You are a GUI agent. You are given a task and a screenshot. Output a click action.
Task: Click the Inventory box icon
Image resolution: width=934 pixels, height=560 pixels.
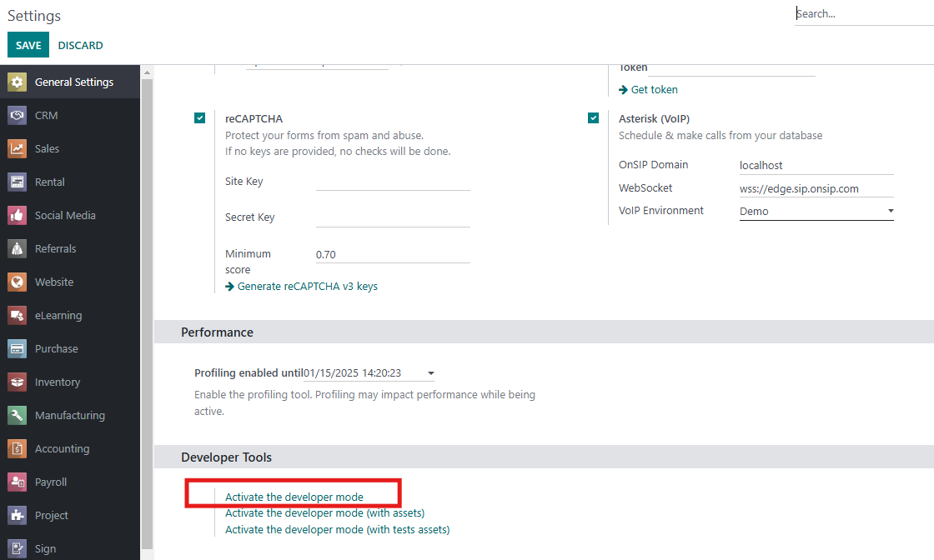18,382
